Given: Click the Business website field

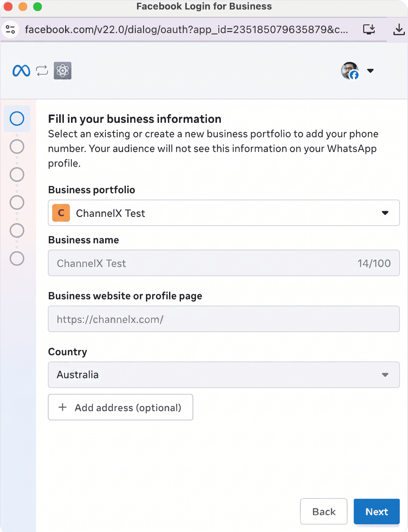Looking at the screenshot, I should coord(224,319).
